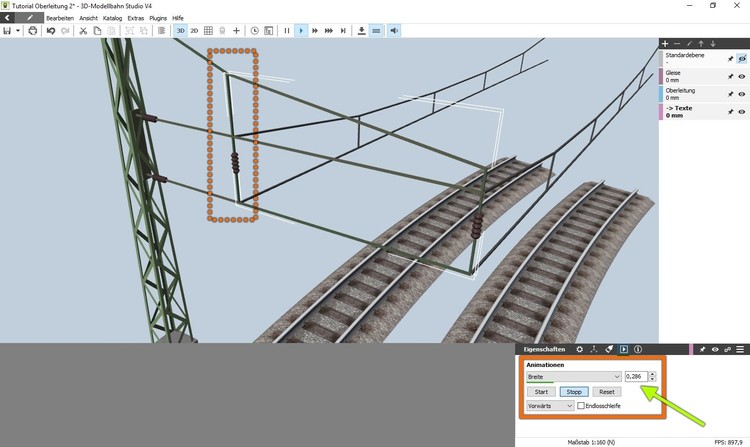The height and width of the screenshot is (447, 750).
Task: Click the pencil edit mode button
Action: pyautogui.click(x=30, y=18)
